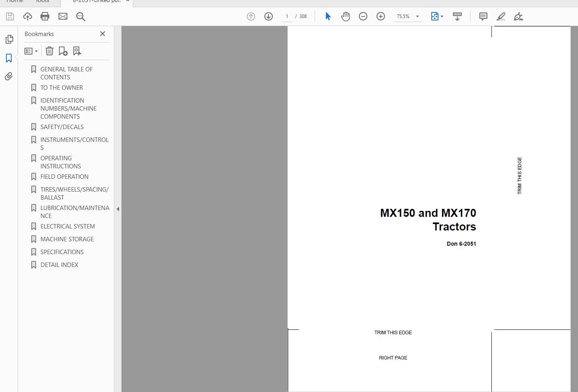Click the RIGHT PAGE label

[393, 358]
